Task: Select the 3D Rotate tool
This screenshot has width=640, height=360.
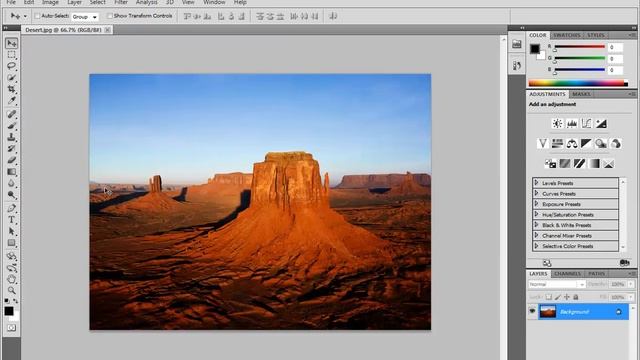Action: point(11,256)
